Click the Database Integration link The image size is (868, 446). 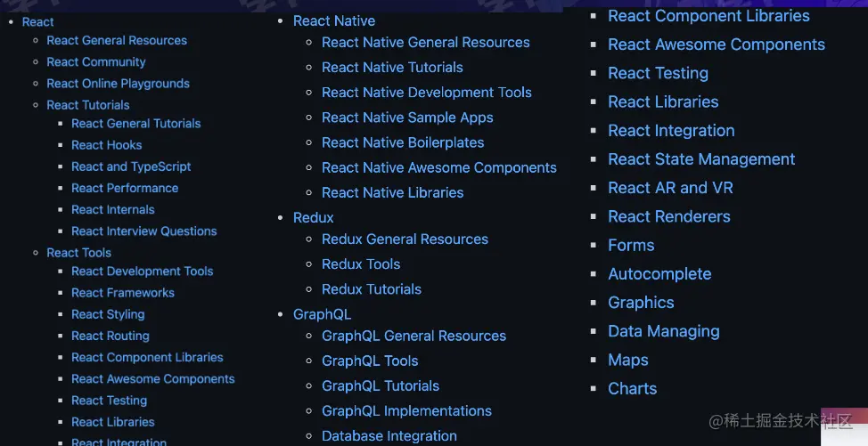tap(389, 436)
